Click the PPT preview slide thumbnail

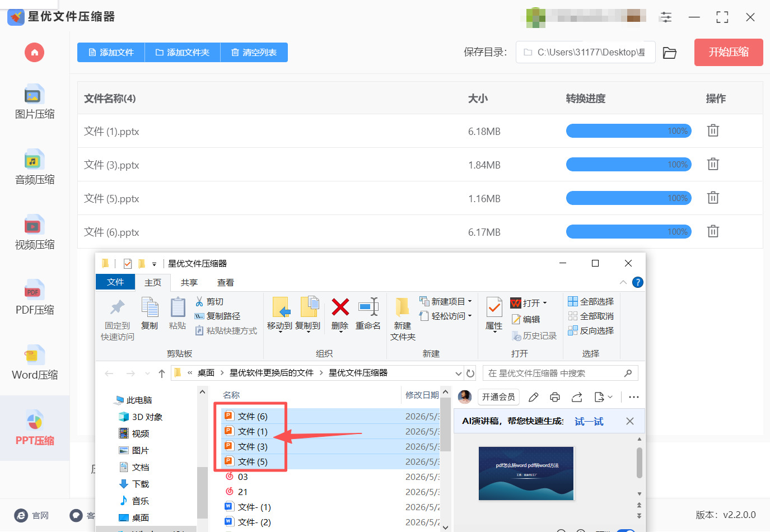point(526,473)
